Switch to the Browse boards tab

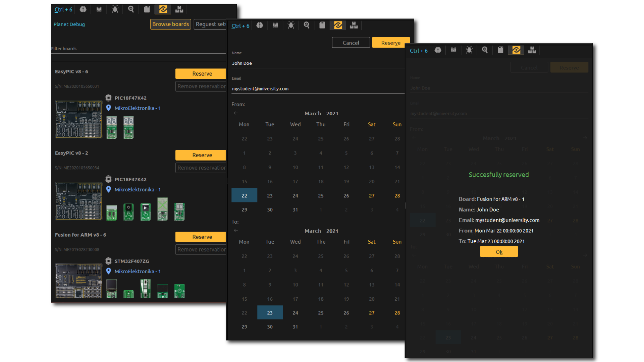[170, 24]
